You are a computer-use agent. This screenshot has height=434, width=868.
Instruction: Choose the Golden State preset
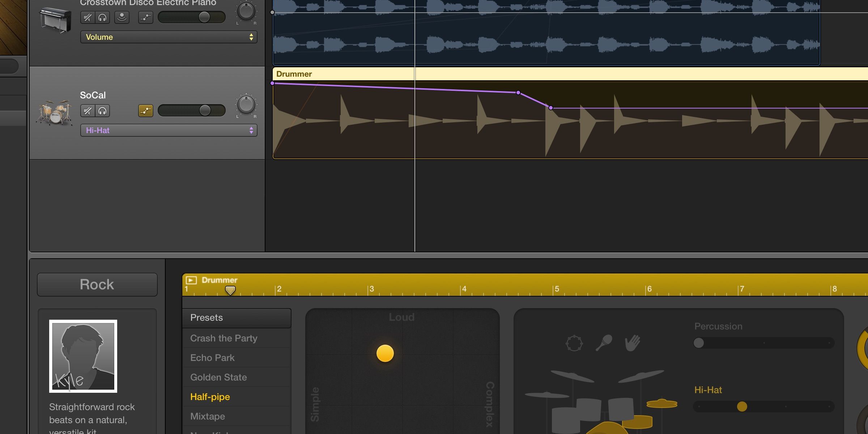237,377
